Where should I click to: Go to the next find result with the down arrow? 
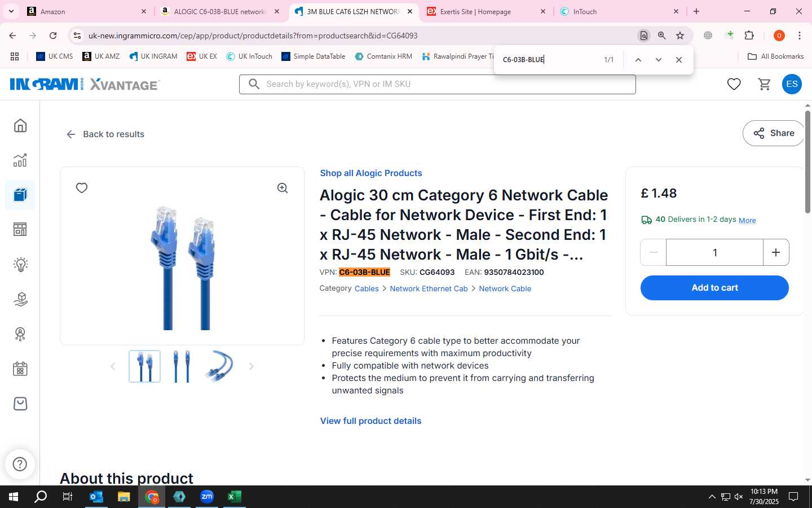pos(658,60)
